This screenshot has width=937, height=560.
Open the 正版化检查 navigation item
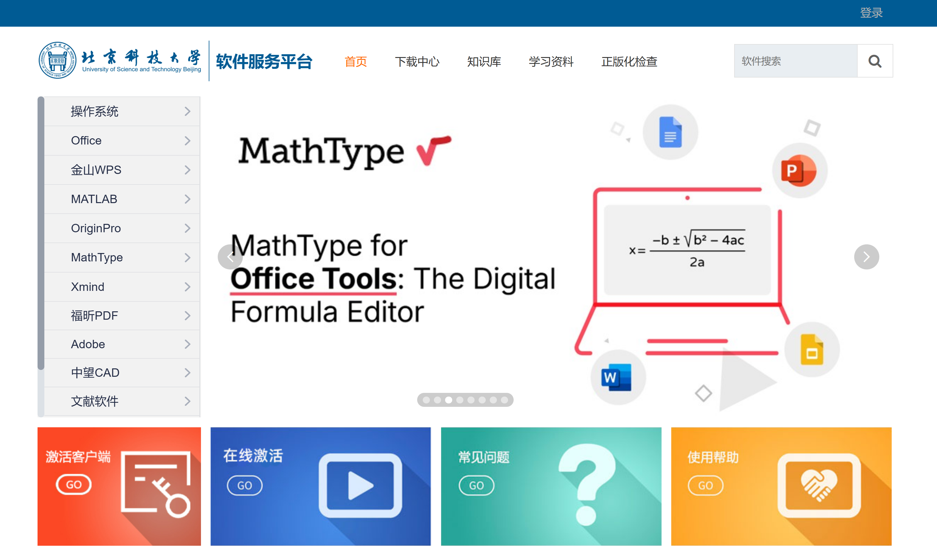(x=629, y=61)
